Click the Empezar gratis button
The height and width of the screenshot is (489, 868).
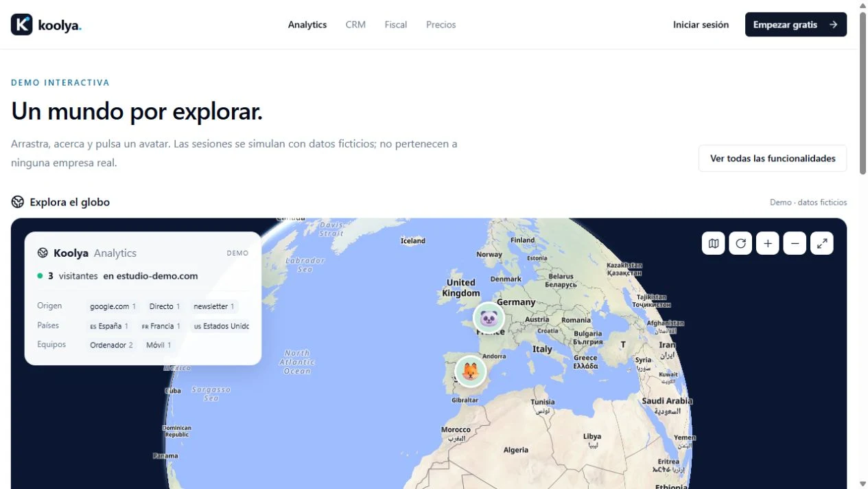click(796, 25)
